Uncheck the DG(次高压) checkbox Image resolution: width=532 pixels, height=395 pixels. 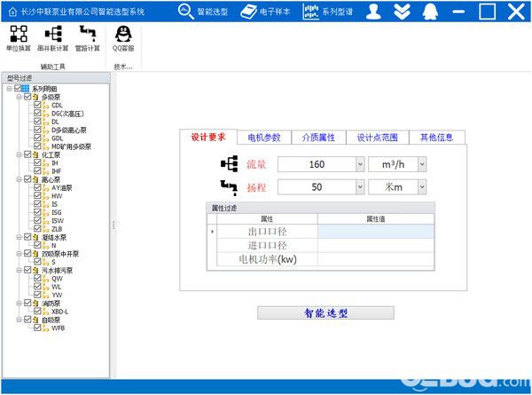(37, 113)
